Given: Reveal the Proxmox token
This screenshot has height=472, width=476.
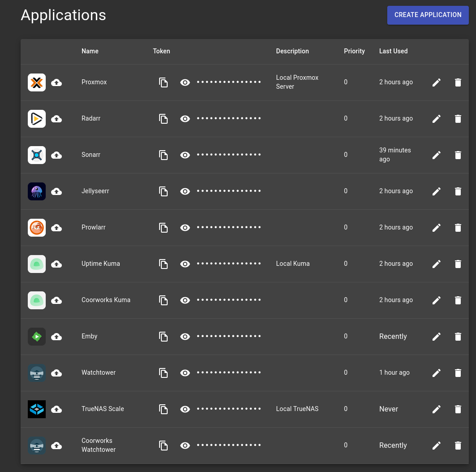Looking at the screenshot, I should pyautogui.click(x=185, y=82).
